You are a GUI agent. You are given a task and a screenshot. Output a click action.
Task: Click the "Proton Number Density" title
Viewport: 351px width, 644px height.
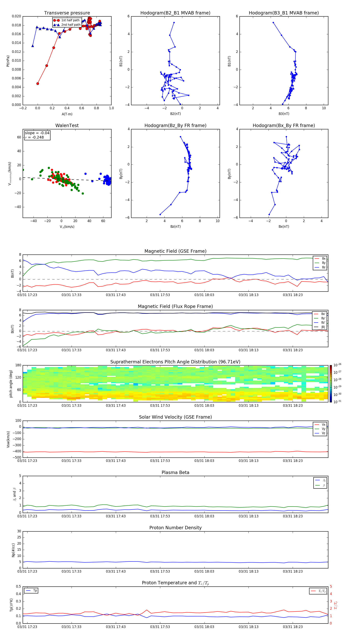click(175, 528)
